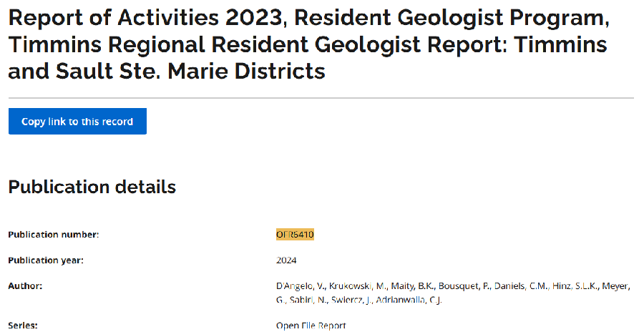
Task: Click the Publication details heading
Action: point(92,187)
